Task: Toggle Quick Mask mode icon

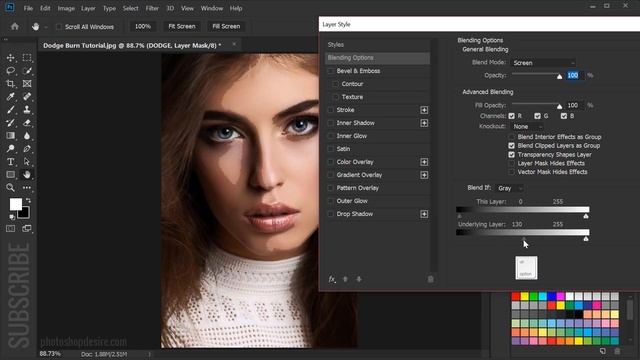Action: pyautogui.click(x=11, y=229)
